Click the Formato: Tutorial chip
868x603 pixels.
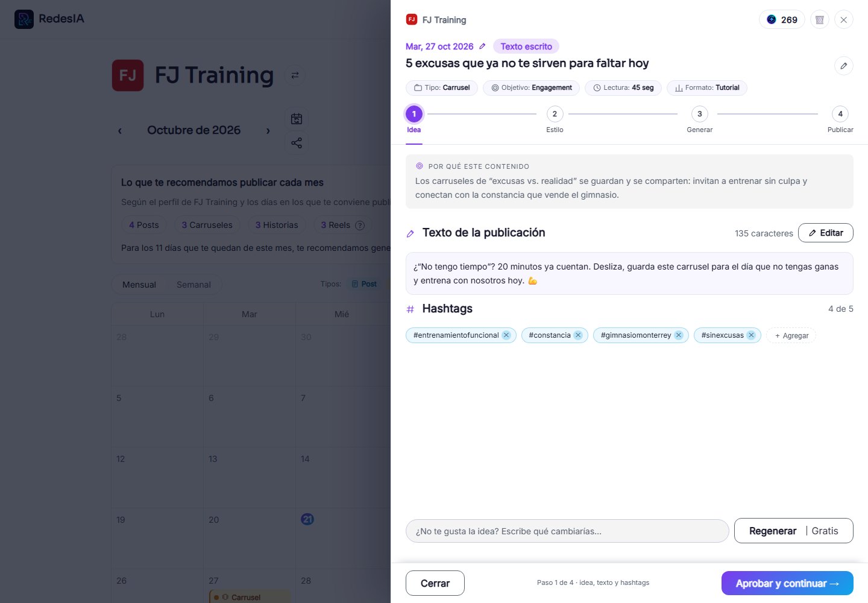click(707, 88)
